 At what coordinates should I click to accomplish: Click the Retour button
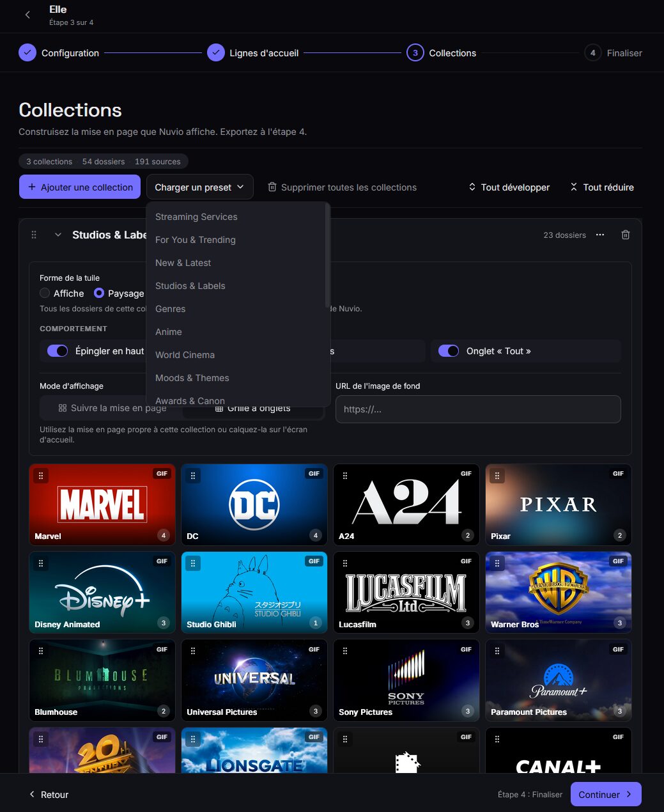coord(49,794)
